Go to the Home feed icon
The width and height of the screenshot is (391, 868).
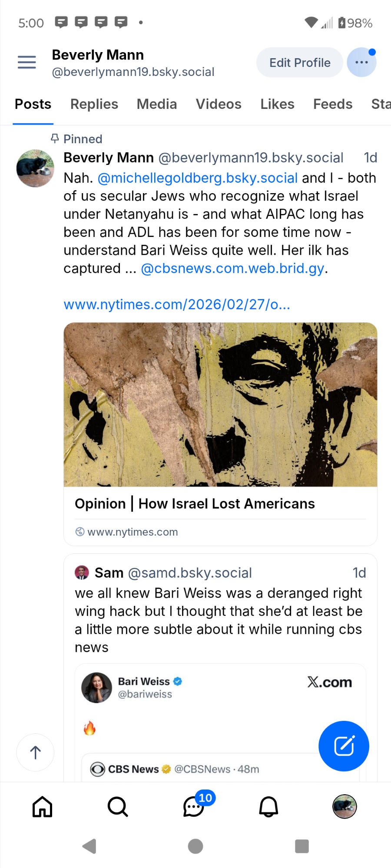(x=43, y=807)
